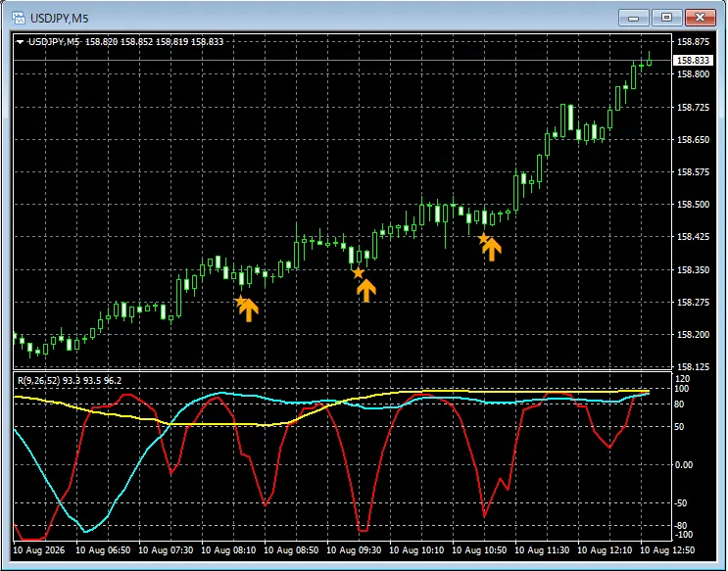Click time axis label 10 Aug 12:50

tap(667, 550)
